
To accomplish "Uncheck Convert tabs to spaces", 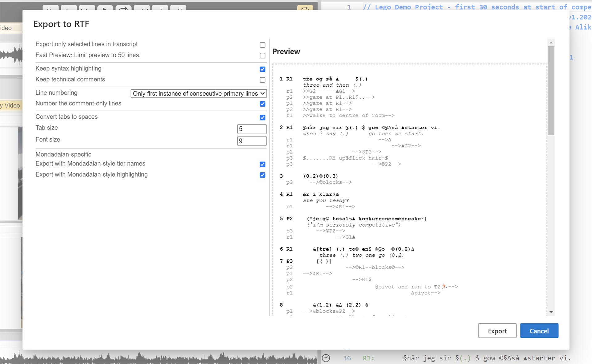I will (x=262, y=117).
